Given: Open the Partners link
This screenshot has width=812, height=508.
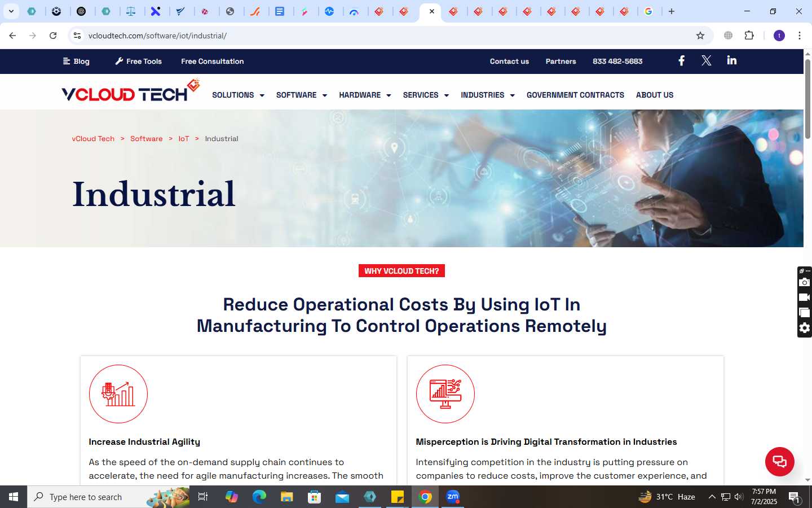Looking at the screenshot, I should point(561,61).
